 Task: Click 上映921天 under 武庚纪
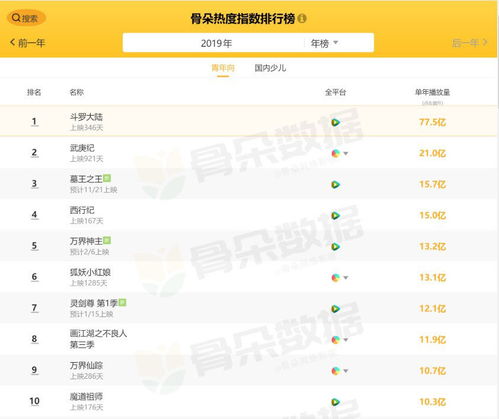point(87,159)
